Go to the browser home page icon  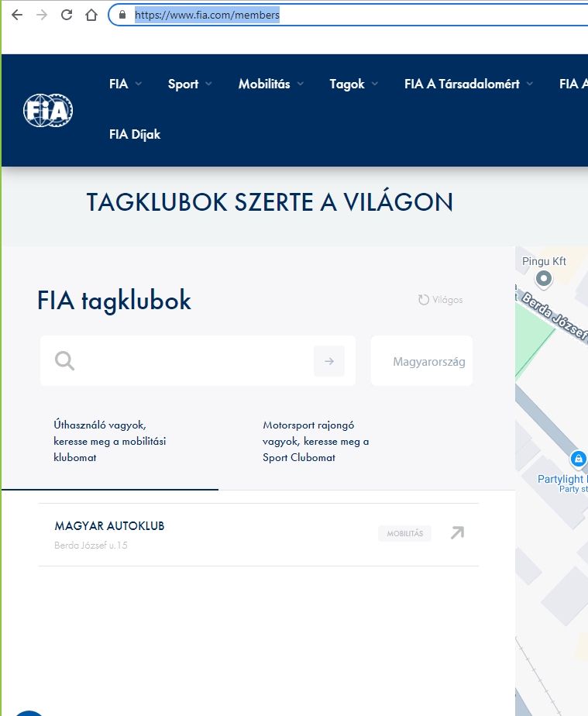[91, 15]
